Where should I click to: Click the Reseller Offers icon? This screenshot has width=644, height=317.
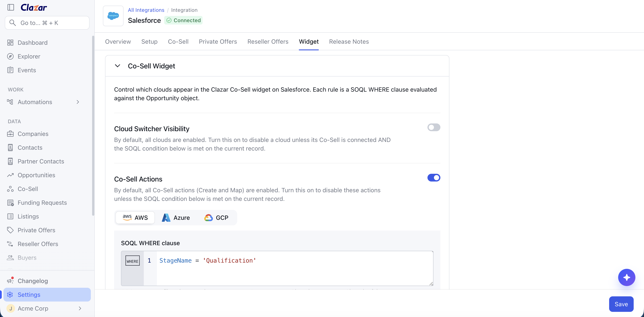tap(10, 244)
